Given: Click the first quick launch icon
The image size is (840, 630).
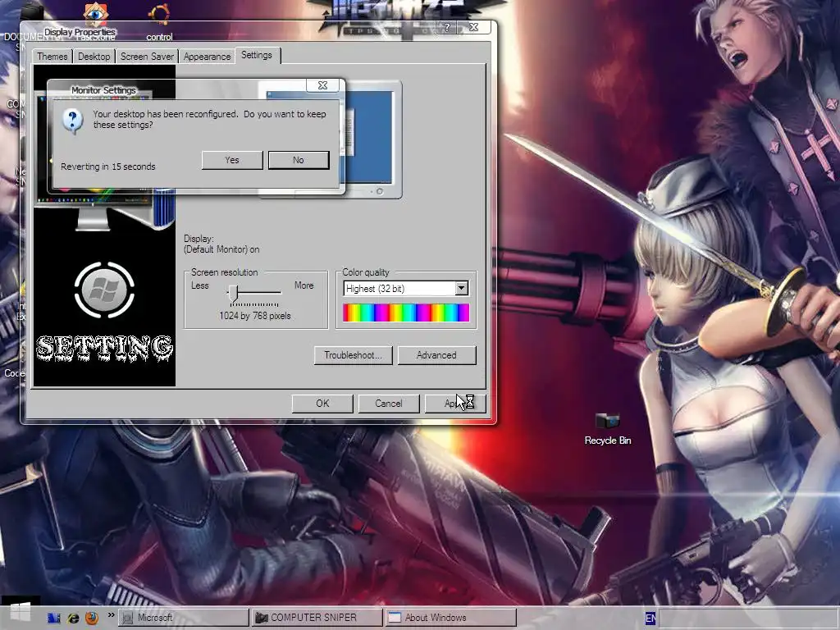Looking at the screenshot, I should [x=53, y=618].
